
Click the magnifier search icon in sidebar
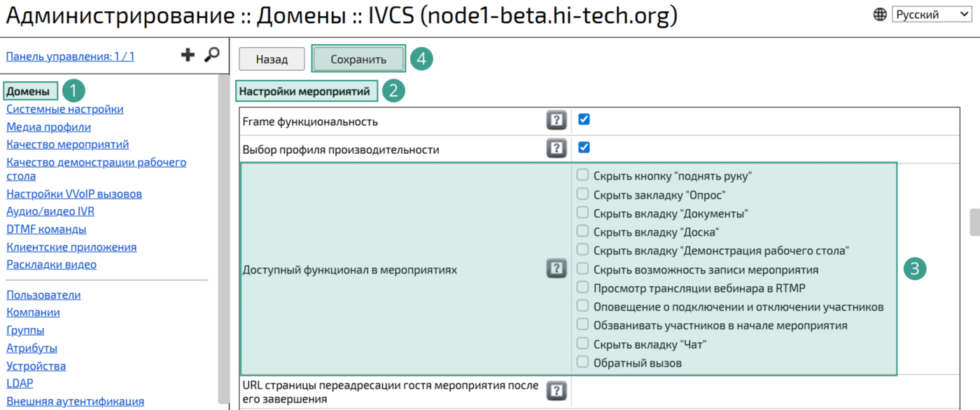[x=211, y=55]
